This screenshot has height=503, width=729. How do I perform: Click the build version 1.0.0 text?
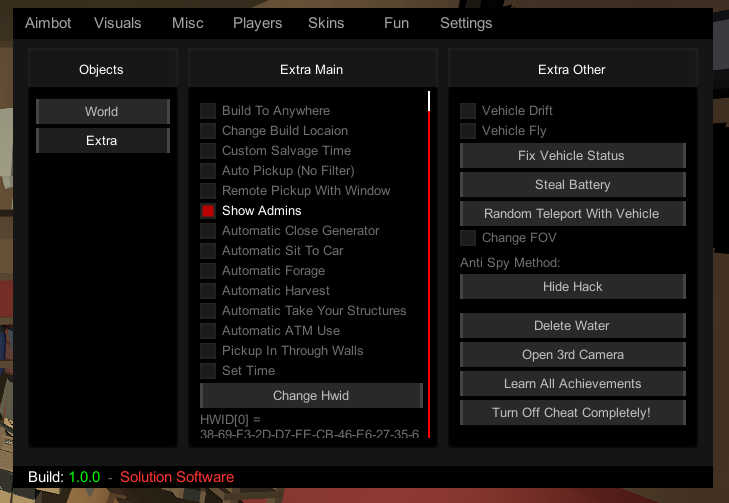[x=84, y=477]
